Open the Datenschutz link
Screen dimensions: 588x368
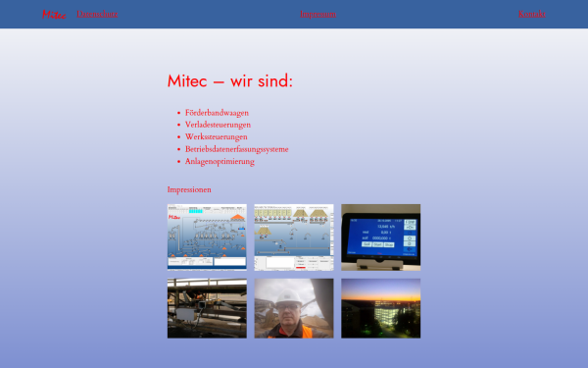click(97, 14)
